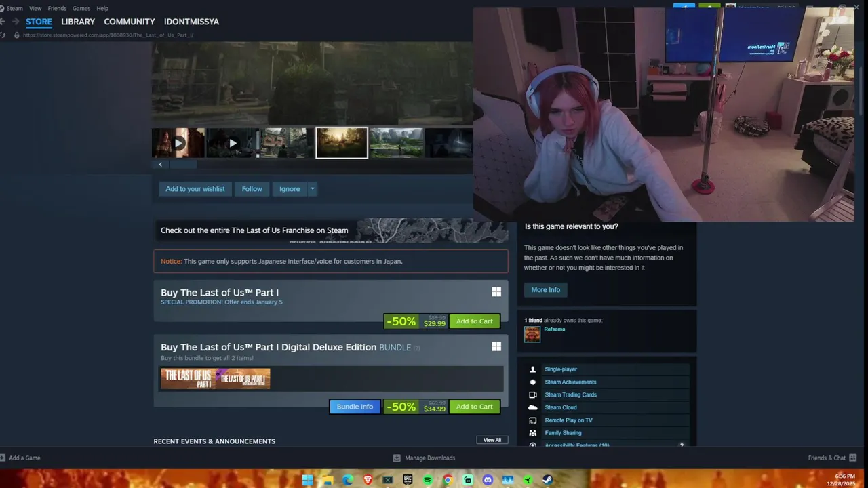Open File Explorer from the taskbar
The width and height of the screenshot is (868, 488).
[328, 480]
